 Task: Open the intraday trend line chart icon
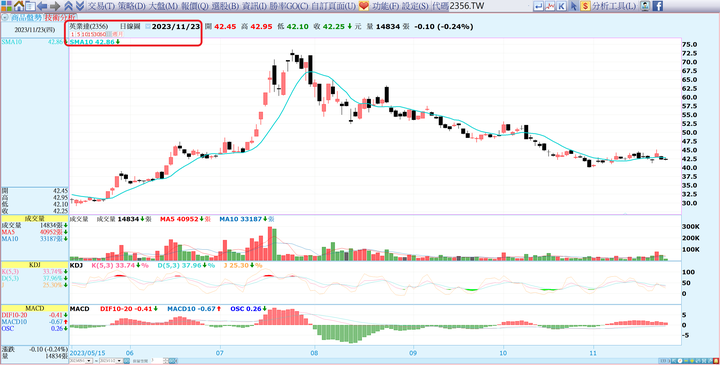pyautogui.click(x=550, y=6)
